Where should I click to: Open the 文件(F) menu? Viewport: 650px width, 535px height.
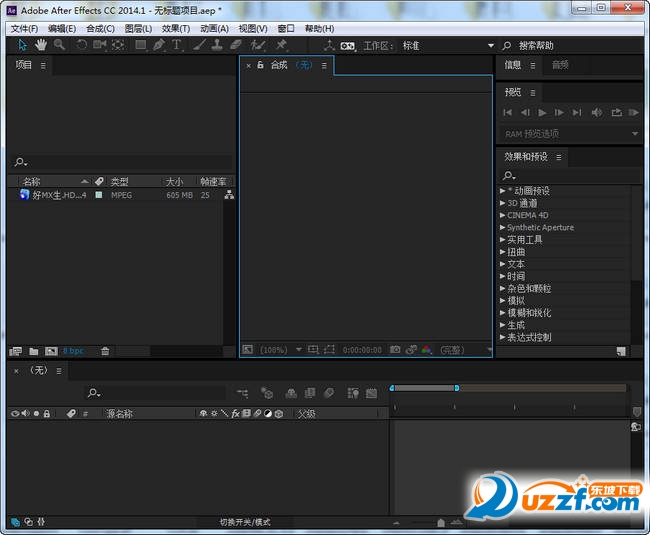pos(24,29)
